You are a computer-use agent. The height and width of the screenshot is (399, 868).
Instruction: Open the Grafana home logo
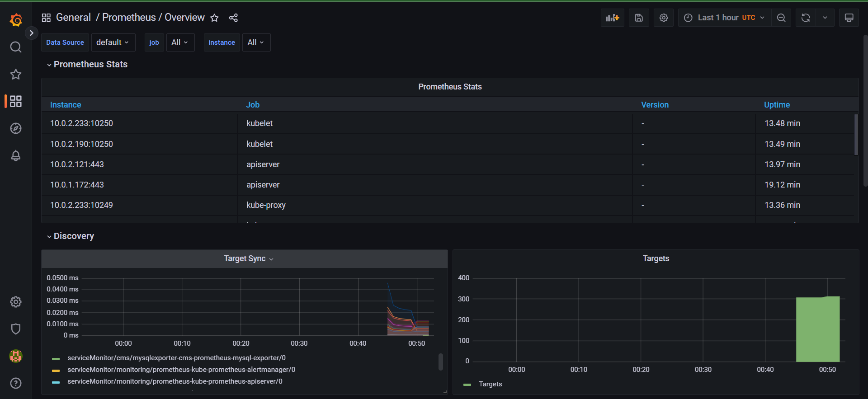coord(16,20)
